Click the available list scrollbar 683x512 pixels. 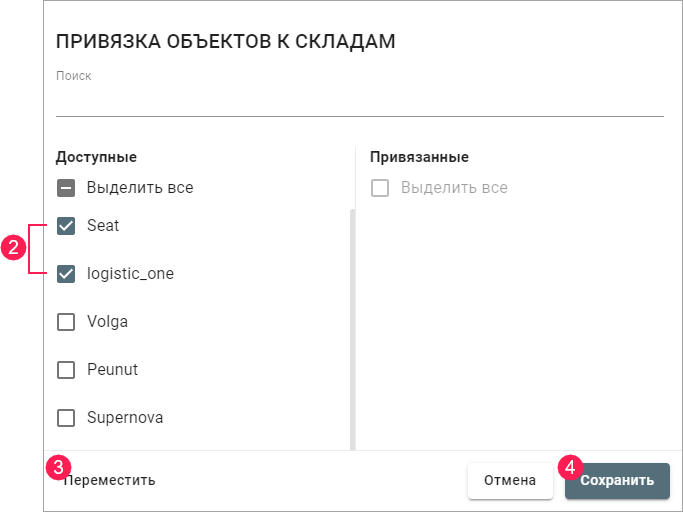(352, 330)
